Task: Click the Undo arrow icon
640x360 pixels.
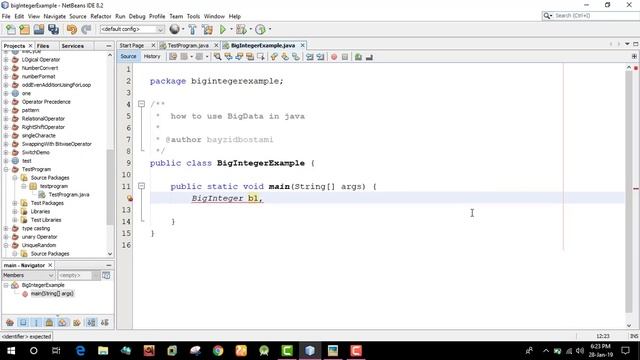Action: point(72,29)
